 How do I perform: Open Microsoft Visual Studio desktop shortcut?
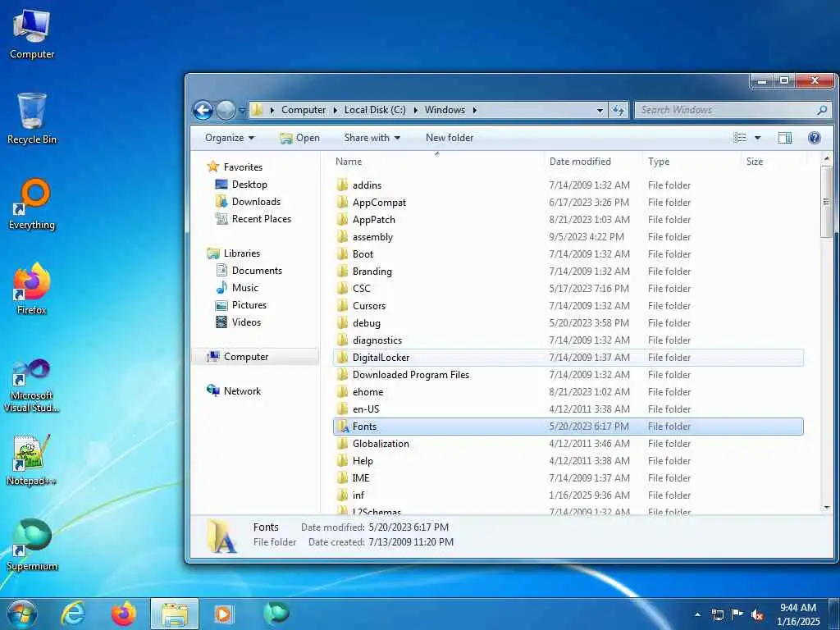(32, 386)
